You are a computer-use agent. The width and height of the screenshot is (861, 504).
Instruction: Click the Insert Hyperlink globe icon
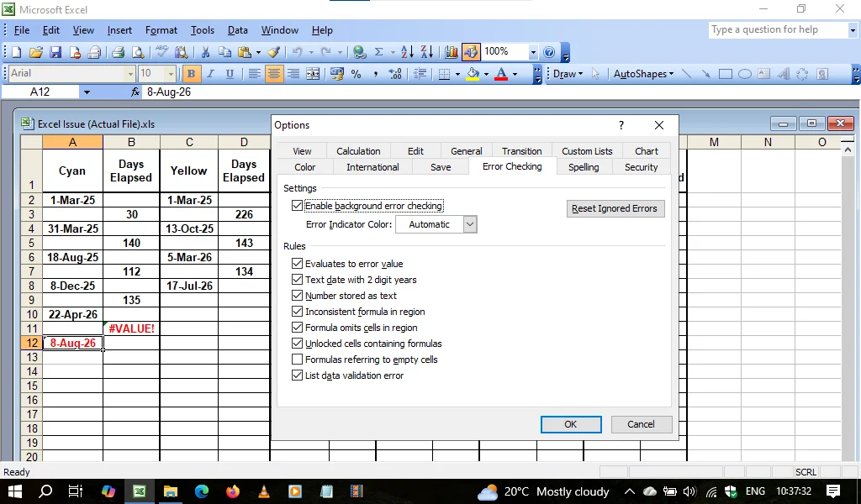(x=360, y=52)
